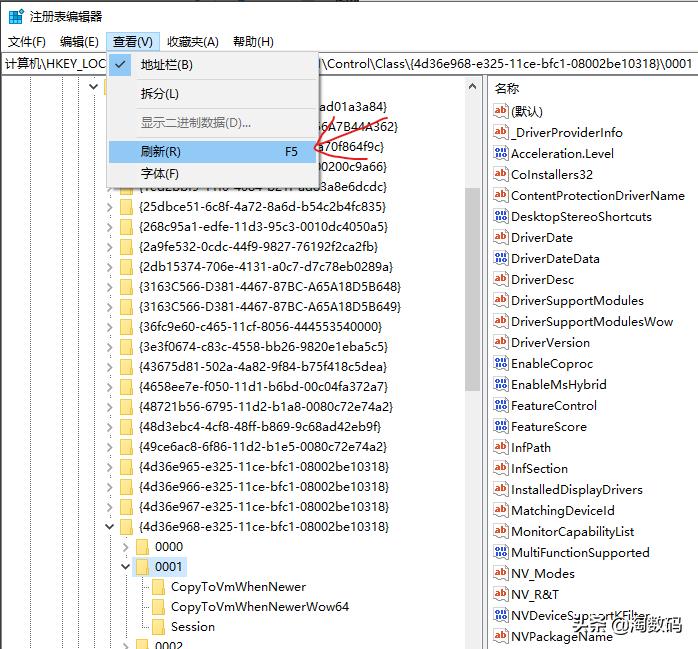This screenshot has width=698, height=649.
Task: Select the {48721b56-6795-11d2-b1a8-0080c72e74a2} key
Action: [266, 407]
